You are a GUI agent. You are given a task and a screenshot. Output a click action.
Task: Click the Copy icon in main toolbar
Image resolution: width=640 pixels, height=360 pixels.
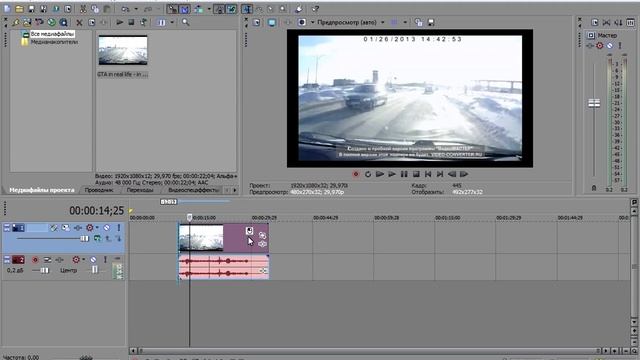click(95, 9)
